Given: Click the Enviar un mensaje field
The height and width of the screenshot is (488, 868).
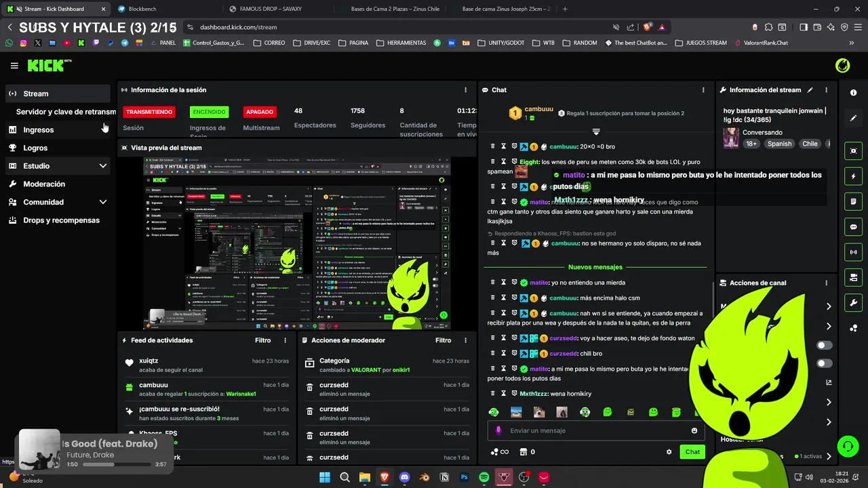Looking at the screenshot, I should [x=595, y=430].
